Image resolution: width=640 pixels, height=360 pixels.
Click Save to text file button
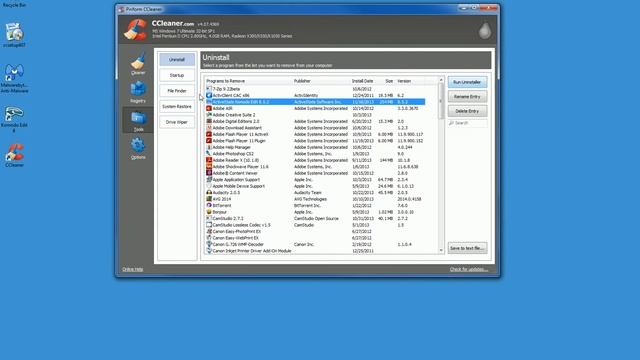point(467,248)
